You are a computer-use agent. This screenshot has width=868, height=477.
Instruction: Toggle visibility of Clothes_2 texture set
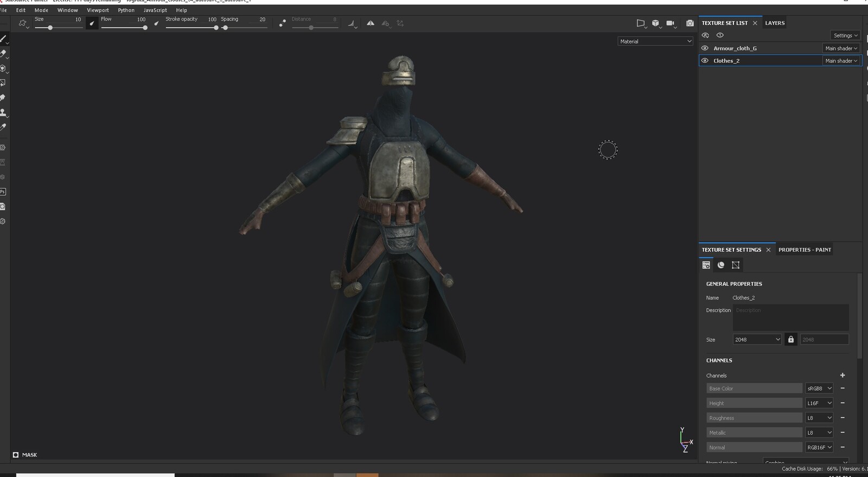click(705, 61)
